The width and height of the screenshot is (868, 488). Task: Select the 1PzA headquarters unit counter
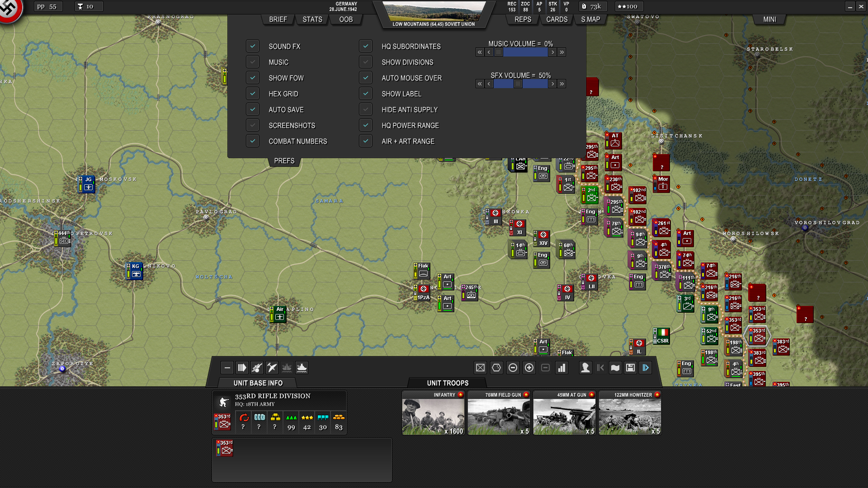click(x=423, y=293)
